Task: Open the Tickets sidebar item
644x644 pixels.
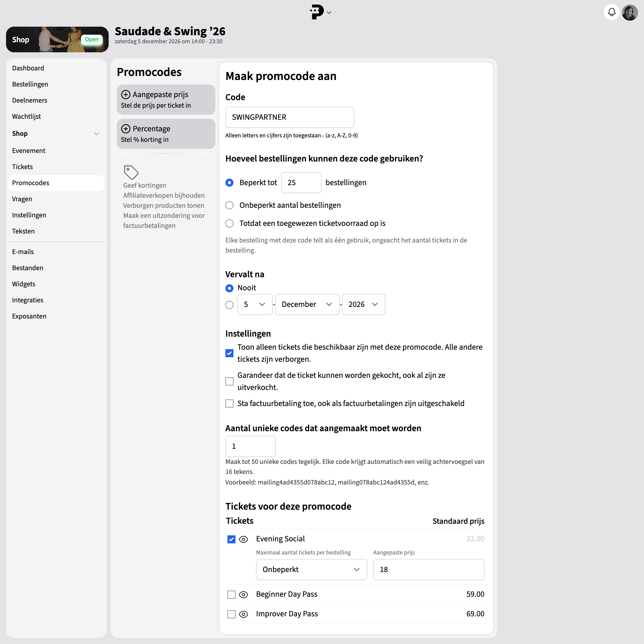Action: pos(56,167)
